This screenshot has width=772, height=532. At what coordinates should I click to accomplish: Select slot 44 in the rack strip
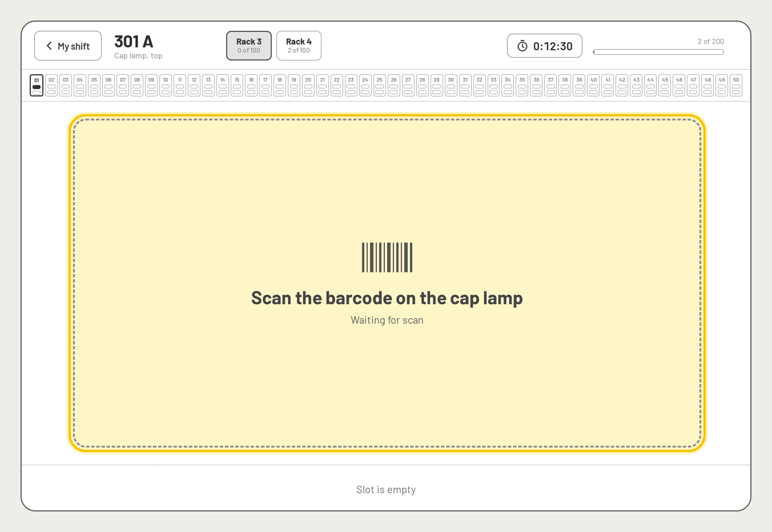click(651, 86)
